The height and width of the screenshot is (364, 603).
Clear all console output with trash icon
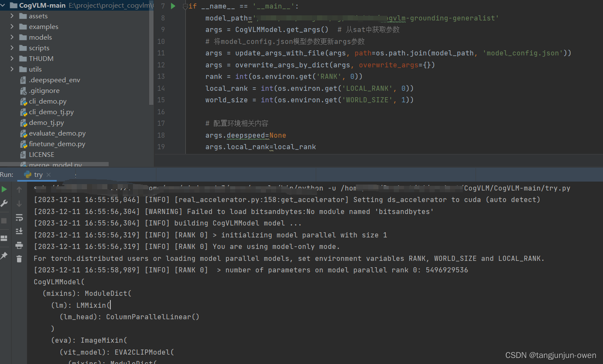(x=19, y=259)
